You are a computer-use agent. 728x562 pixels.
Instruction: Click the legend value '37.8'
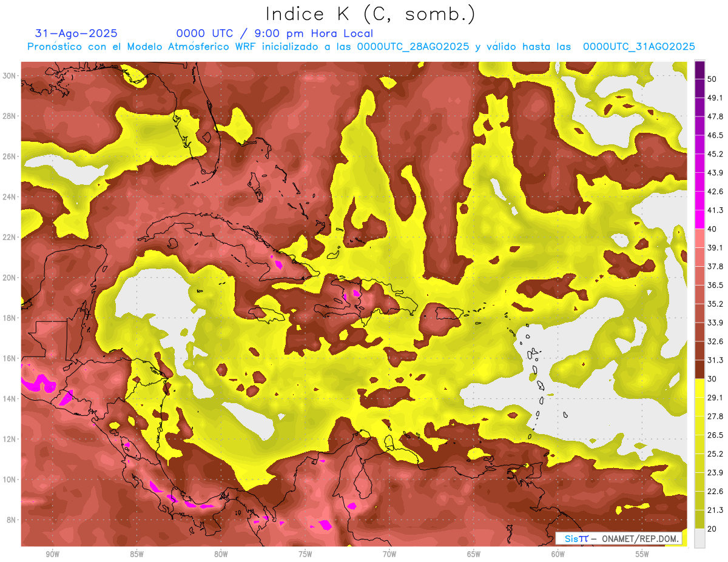tap(715, 266)
